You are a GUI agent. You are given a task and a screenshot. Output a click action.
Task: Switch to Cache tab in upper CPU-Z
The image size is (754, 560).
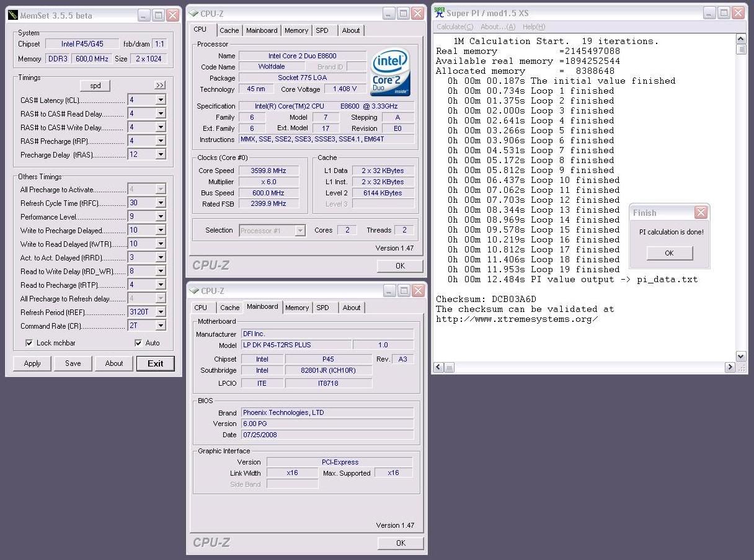point(229,30)
